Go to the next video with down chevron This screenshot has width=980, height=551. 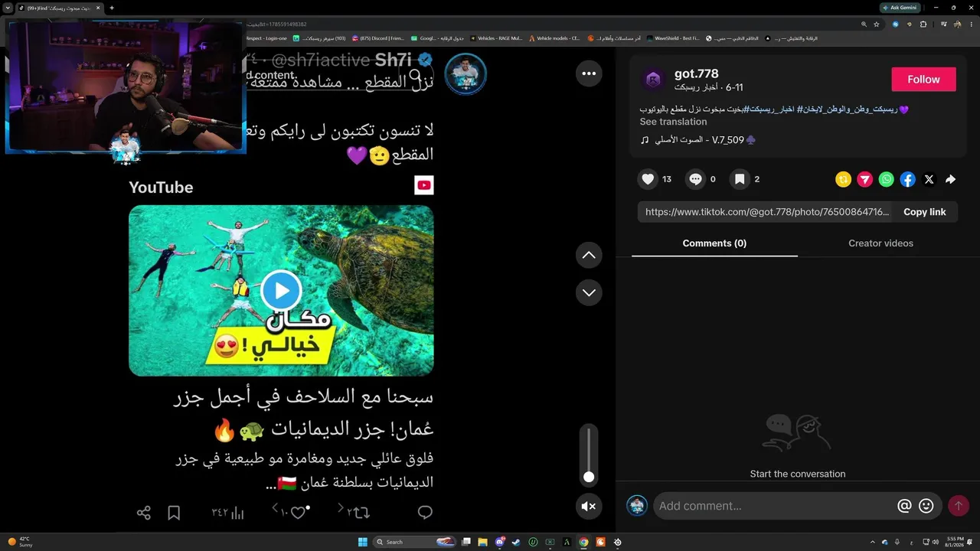[589, 292]
